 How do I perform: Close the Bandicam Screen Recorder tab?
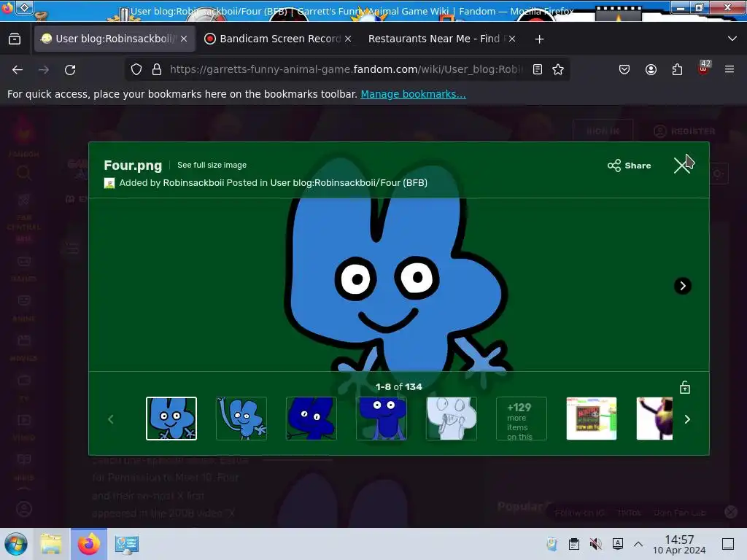pyautogui.click(x=348, y=39)
